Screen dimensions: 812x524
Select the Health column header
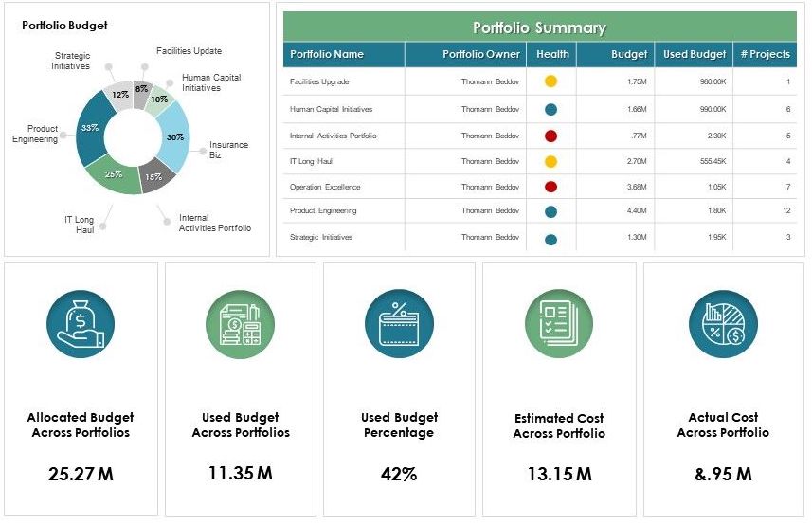551,54
